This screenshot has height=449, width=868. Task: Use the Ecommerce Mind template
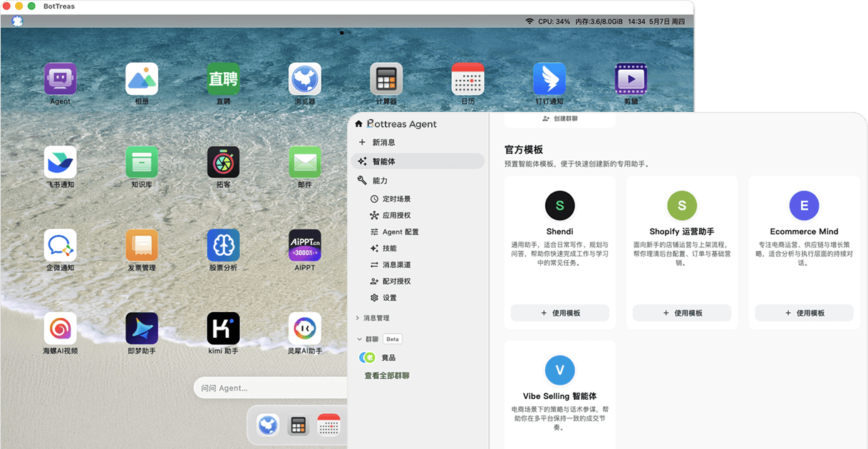[804, 313]
